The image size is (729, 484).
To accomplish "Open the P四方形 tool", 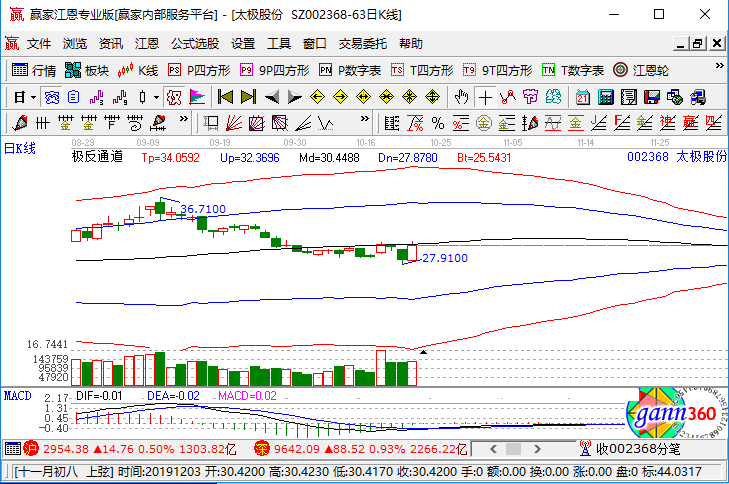I will point(199,70).
